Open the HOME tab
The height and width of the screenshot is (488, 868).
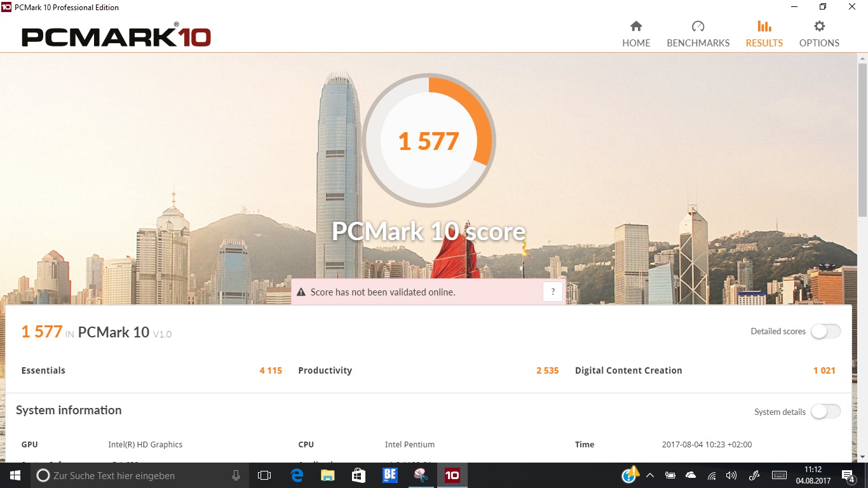point(636,34)
